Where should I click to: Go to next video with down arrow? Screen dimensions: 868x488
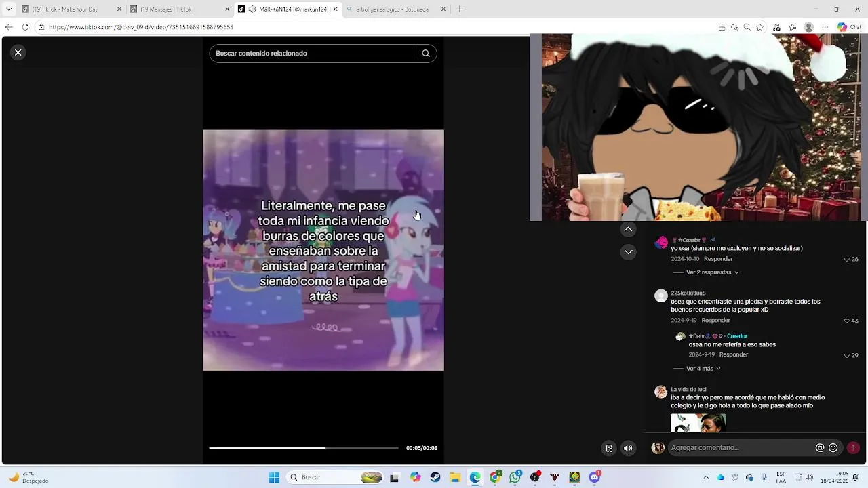click(x=629, y=252)
